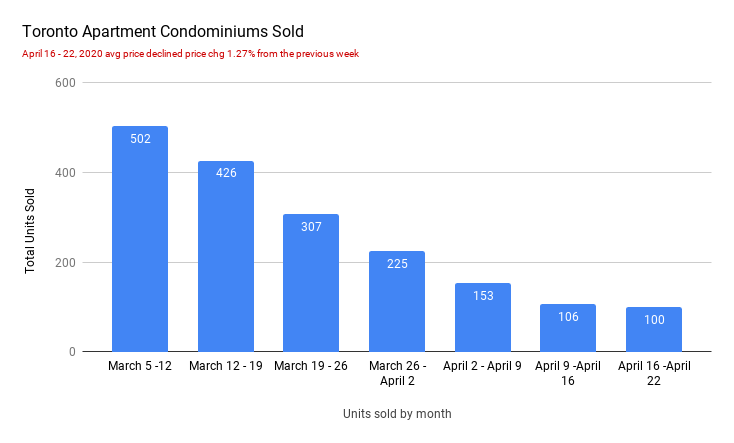Select the bar showing 106 units

click(568, 329)
